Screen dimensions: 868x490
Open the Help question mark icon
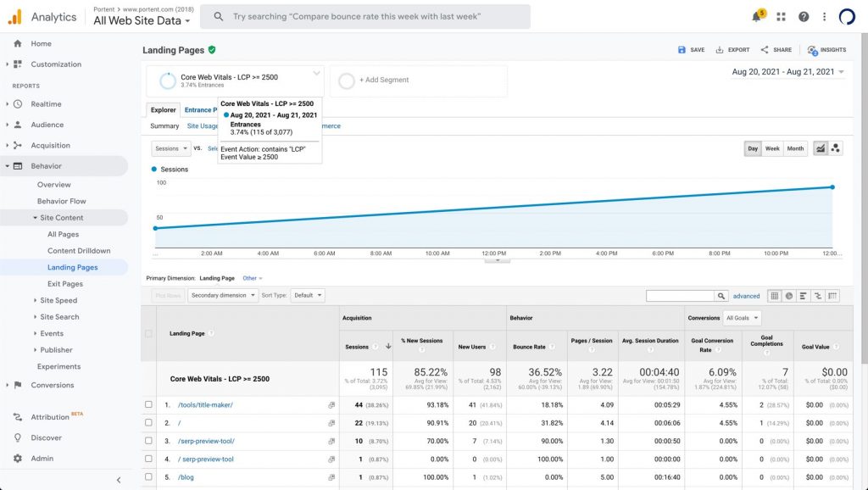coord(804,17)
